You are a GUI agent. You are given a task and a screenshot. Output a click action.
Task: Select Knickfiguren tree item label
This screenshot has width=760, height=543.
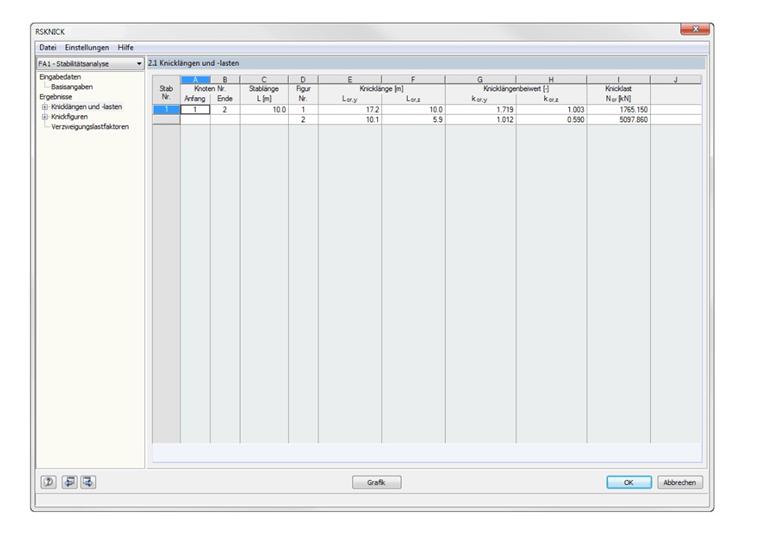tap(69, 117)
